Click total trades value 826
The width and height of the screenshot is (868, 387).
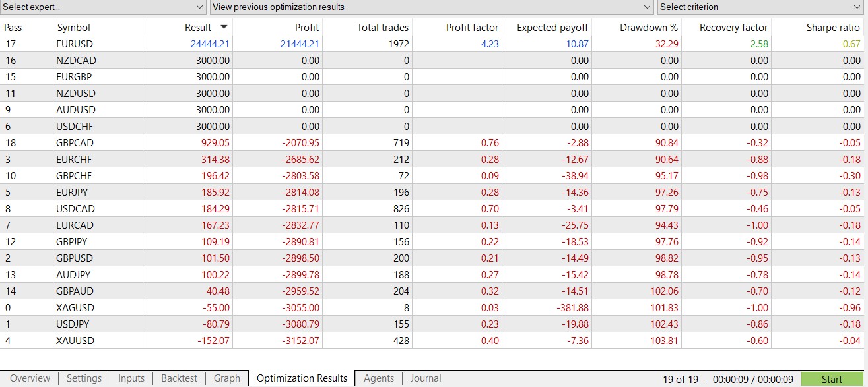(401, 209)
